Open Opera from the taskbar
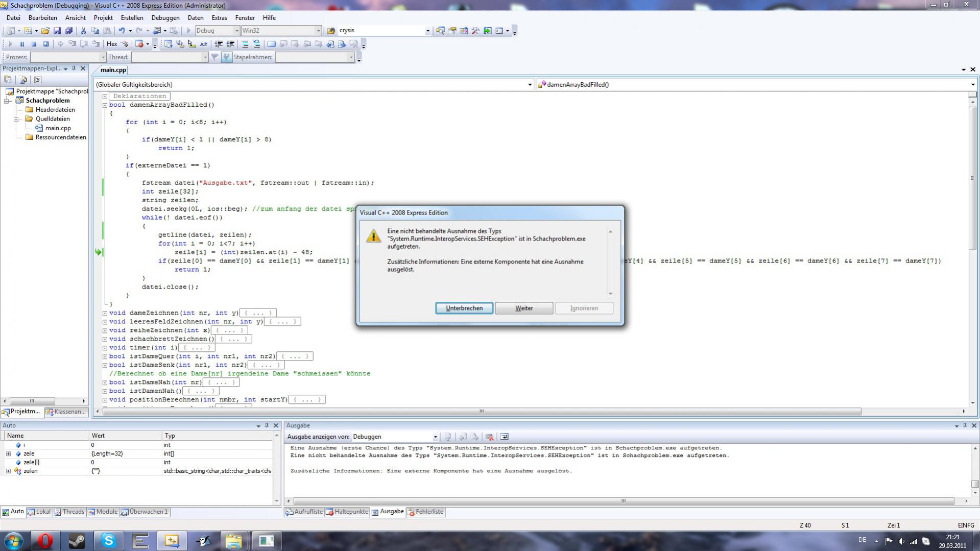Viewport: 980px width, 551px height. click(45, 541)
